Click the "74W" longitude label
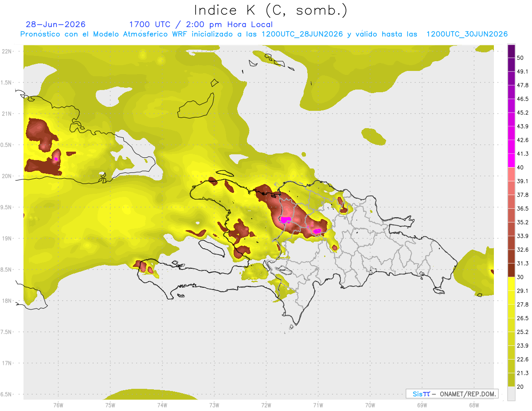The height and width of the screenshot is (411, 532). (x=162, y=405)
